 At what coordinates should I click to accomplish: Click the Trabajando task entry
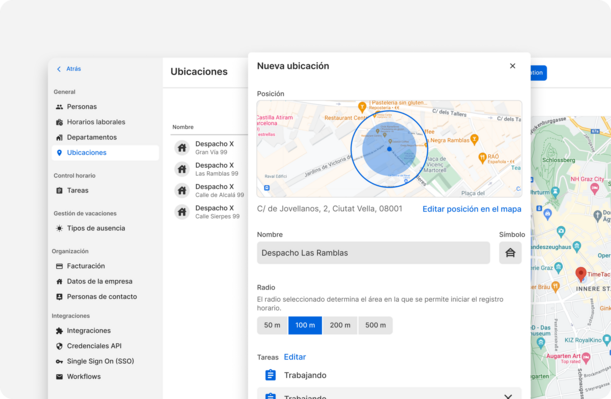point(305,375)
